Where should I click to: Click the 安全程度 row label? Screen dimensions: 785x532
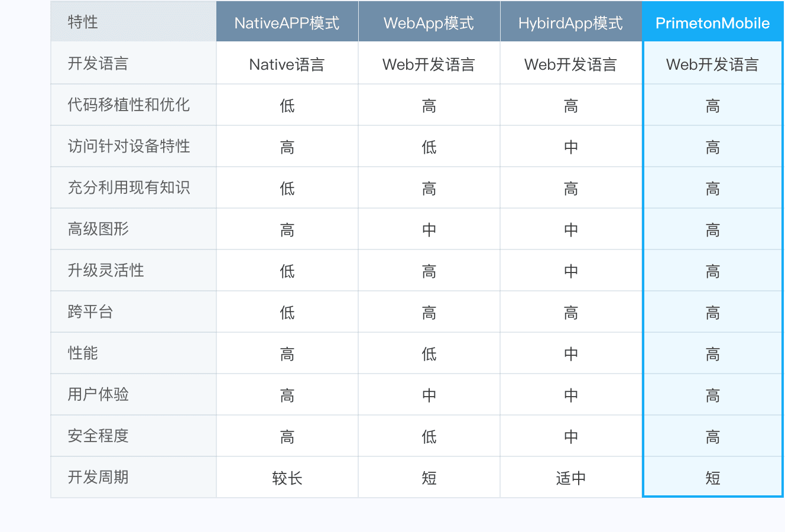coord(98,436)
